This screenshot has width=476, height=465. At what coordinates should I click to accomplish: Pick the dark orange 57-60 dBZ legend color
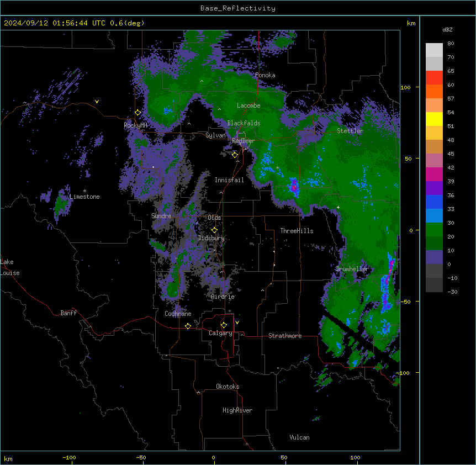click(x=434, y=91)
